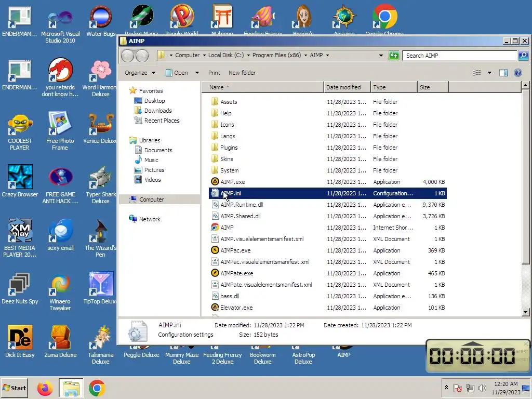Viewport: 532px width, 399px height.
Task: Select the Zuma Deluxe desktop icon
Action: click(60, 342)
